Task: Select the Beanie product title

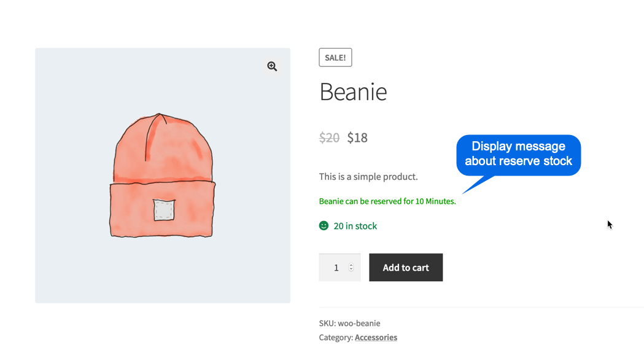Action: pyautogui.click(x=353, y=92)
